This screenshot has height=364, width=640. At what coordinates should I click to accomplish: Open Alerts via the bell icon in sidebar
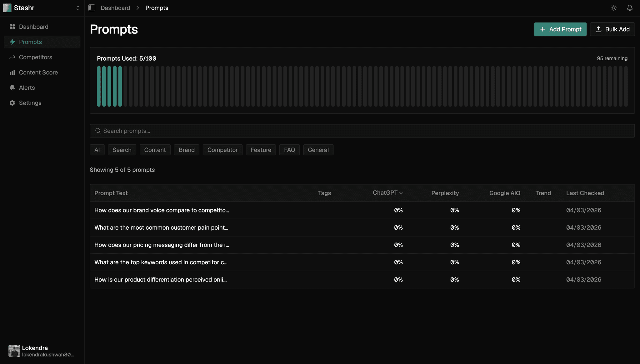click(x=12, y=87)
